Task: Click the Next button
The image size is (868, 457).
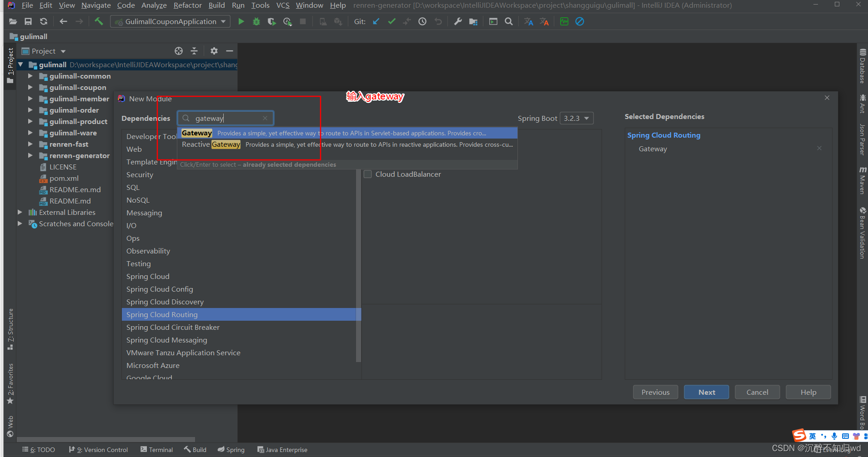Action: pyautogui.click(x=707, y=392)
